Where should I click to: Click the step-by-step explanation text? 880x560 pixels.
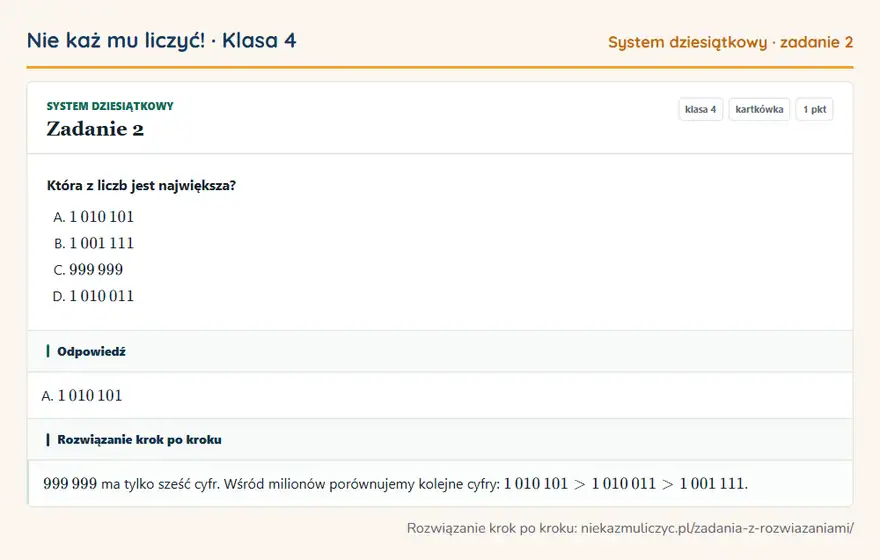coord(395,484)
